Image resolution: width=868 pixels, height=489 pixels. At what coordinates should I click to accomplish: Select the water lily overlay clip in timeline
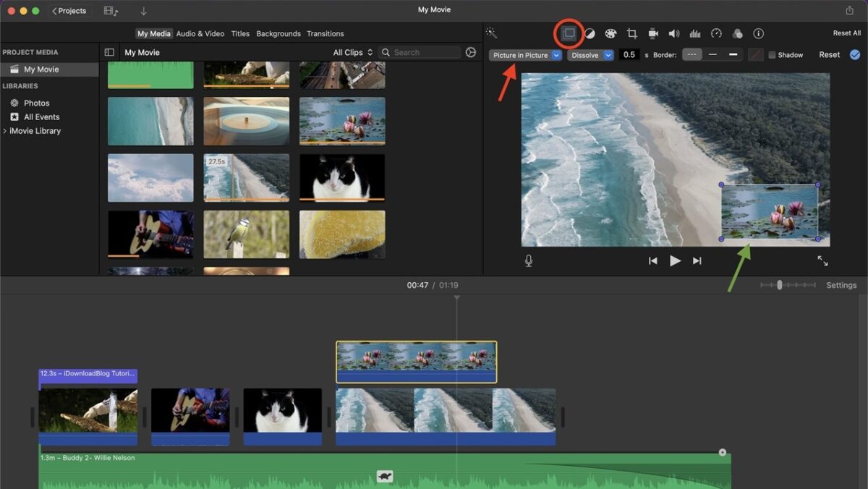pyautogui.click(x=417, y=362)
